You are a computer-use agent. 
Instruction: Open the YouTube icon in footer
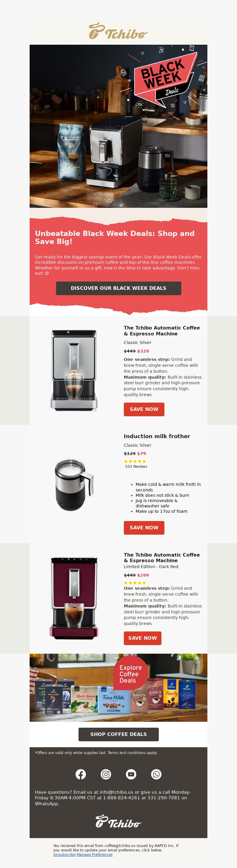131,774
